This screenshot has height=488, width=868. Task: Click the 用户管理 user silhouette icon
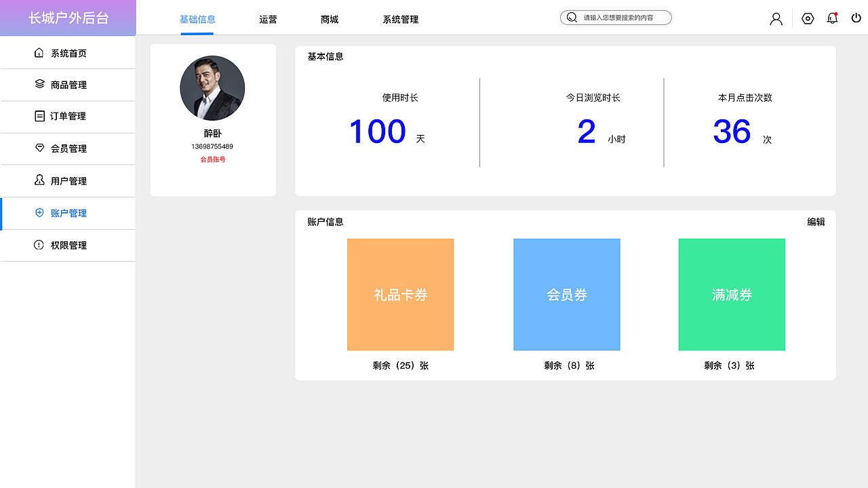(x=39, y=180)
